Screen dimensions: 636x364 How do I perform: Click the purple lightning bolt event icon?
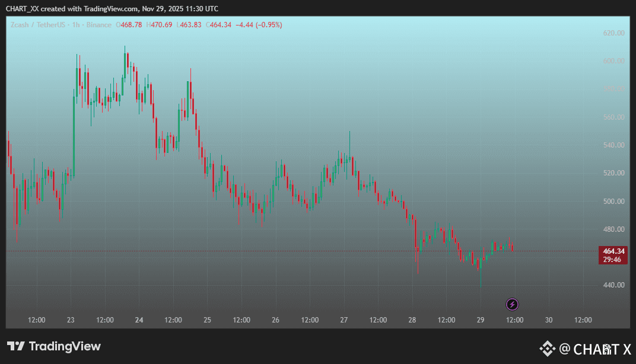point(512,304)
